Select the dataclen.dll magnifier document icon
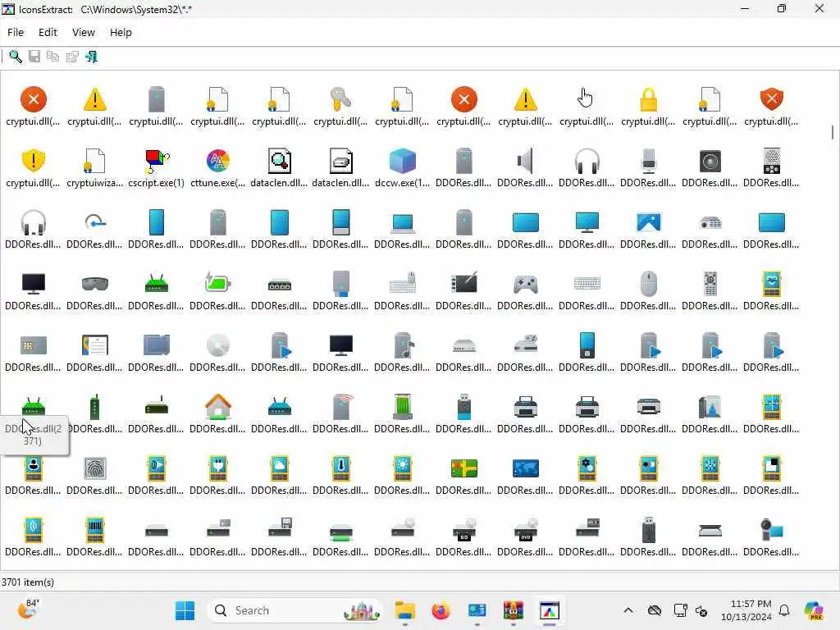 point(279,161)
